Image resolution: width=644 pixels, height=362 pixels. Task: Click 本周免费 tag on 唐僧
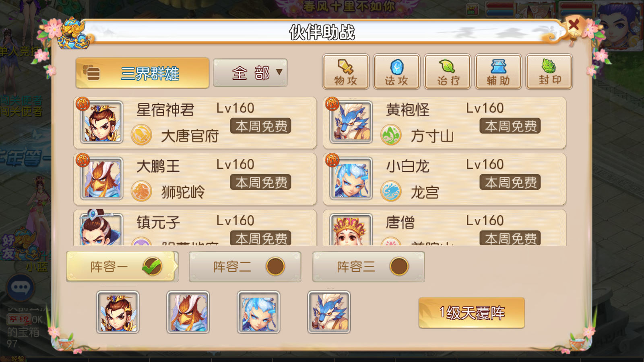point(510,238)
